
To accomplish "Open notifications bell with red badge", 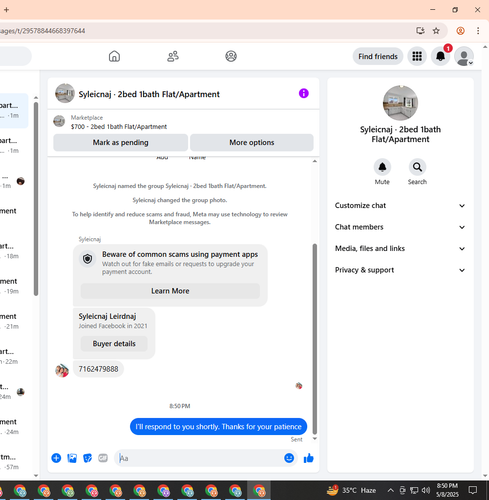I will (x=441, y=56).
